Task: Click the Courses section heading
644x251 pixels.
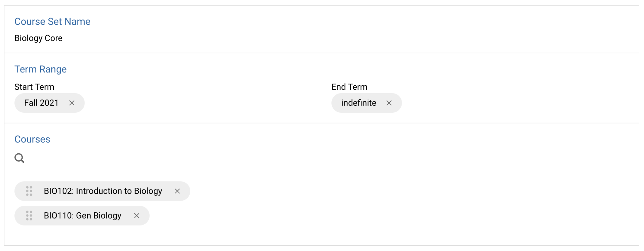Action: 32,139
